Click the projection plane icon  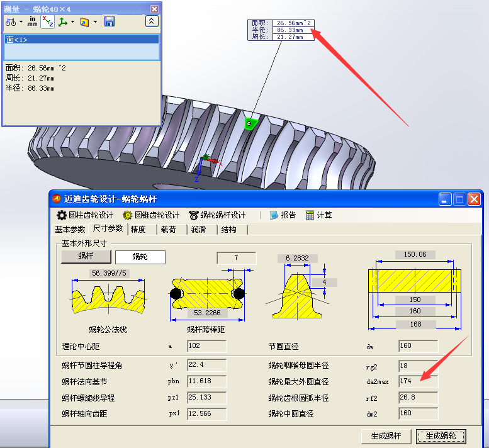point(84,22)
